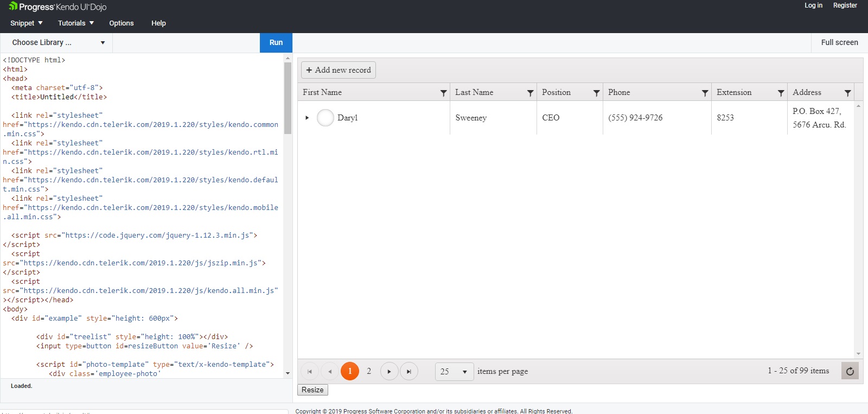Open the items per page dropdown

455,372
